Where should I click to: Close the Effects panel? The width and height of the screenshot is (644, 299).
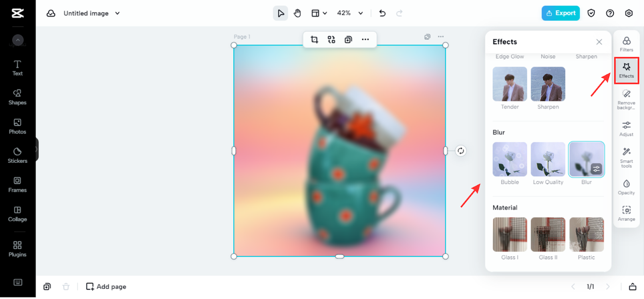pos(599,42)
